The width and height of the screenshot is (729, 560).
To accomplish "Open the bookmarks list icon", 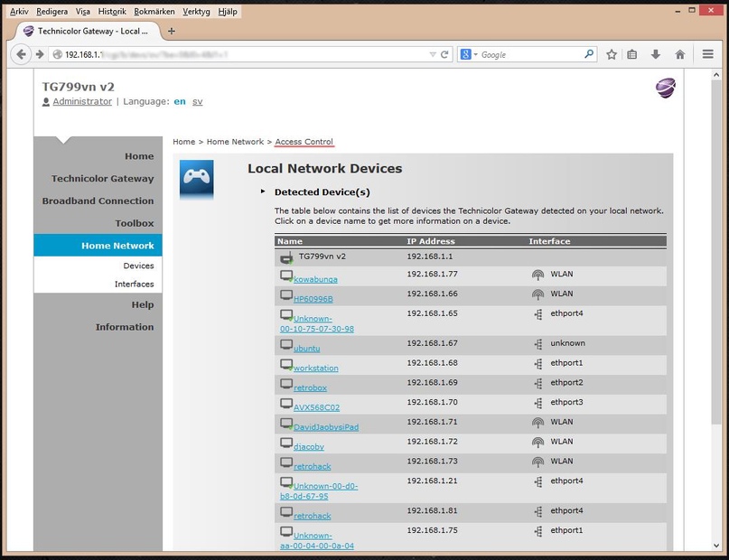I will pyautogui.click(x=631, y=54).
